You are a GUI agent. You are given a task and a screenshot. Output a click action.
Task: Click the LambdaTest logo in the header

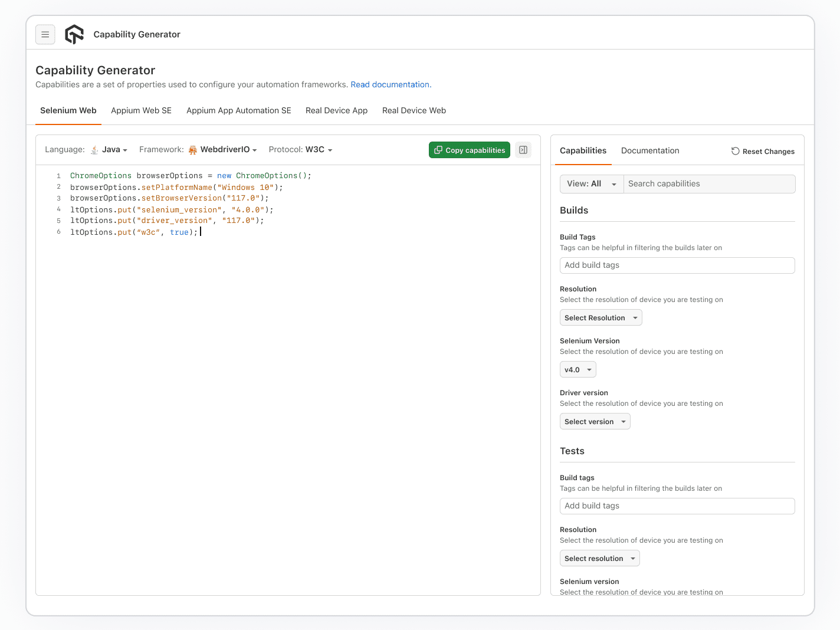(74, 34)
